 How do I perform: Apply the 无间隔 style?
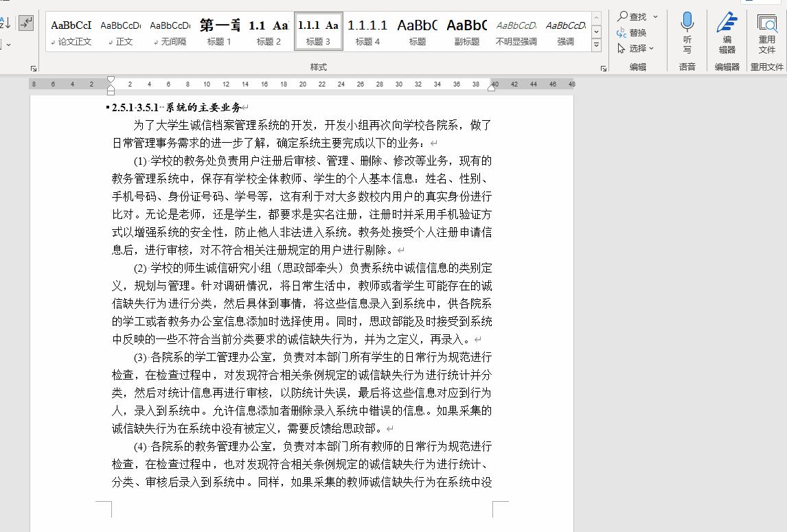pos(170,31)
